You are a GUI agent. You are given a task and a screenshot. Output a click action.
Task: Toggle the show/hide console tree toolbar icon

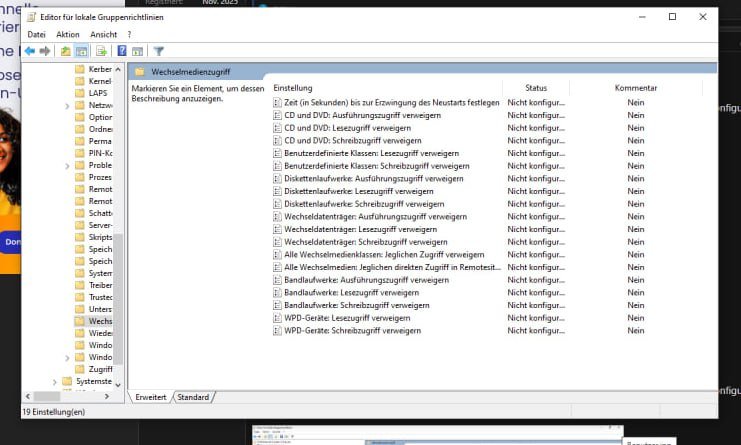pos(81,51)
